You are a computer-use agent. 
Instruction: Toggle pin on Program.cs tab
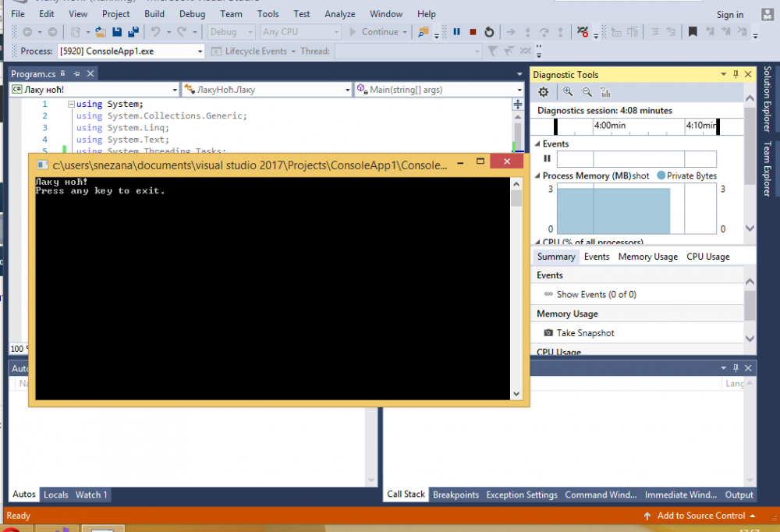point(76,73)
